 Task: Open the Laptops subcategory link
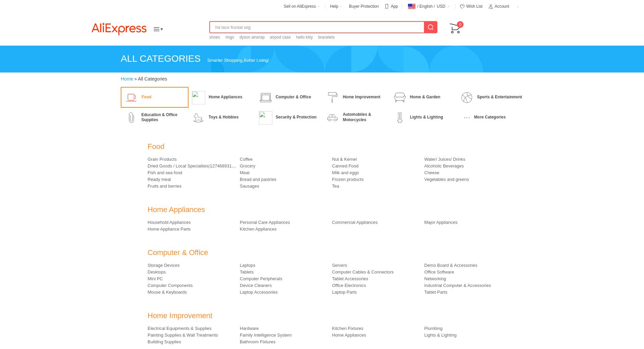248,265
